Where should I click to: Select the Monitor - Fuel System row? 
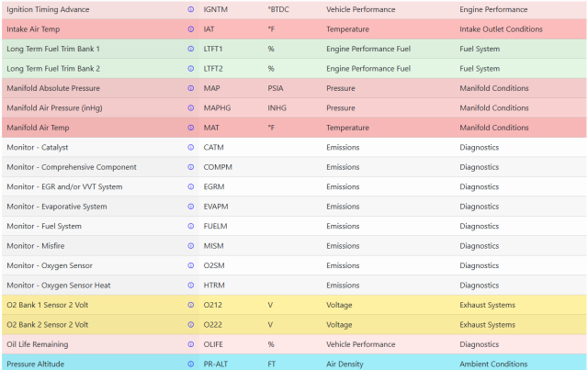point(294,226)
